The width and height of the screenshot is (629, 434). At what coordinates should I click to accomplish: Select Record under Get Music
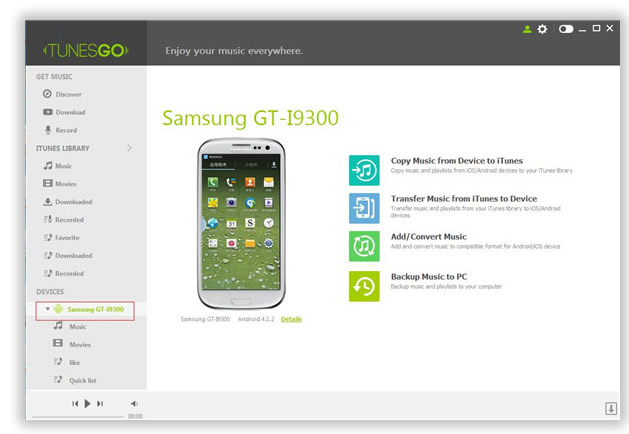pos(66,130)
